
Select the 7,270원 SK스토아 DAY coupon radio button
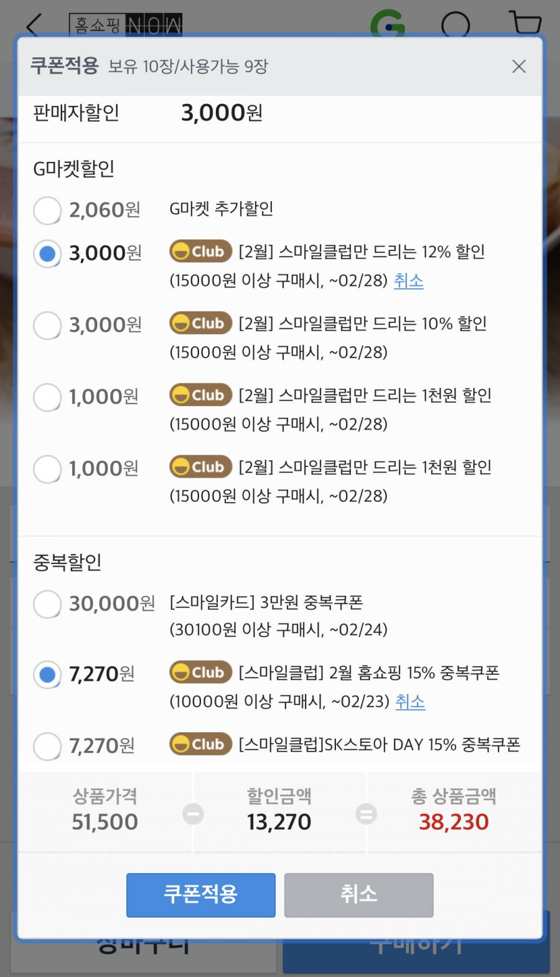coord(47,746)
